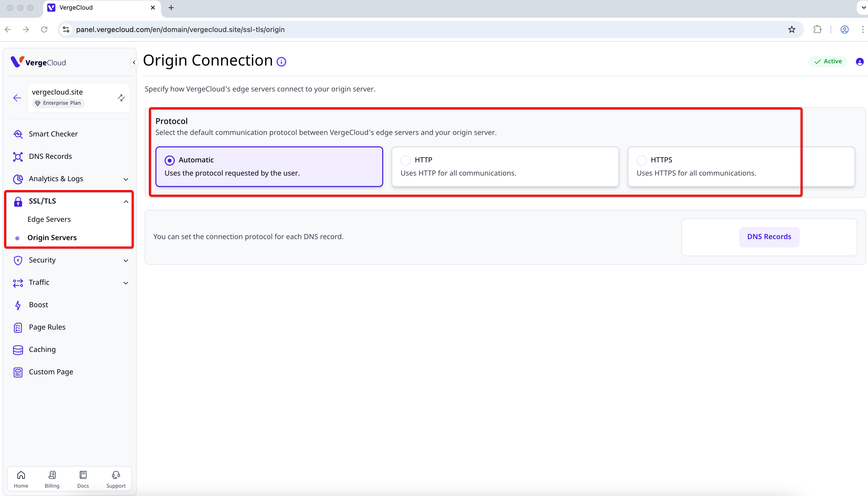Click the VergeCloud logo in sidebar
Image resolution: width=868 pixels, height=496 pixels.
[x=38, y=62]
